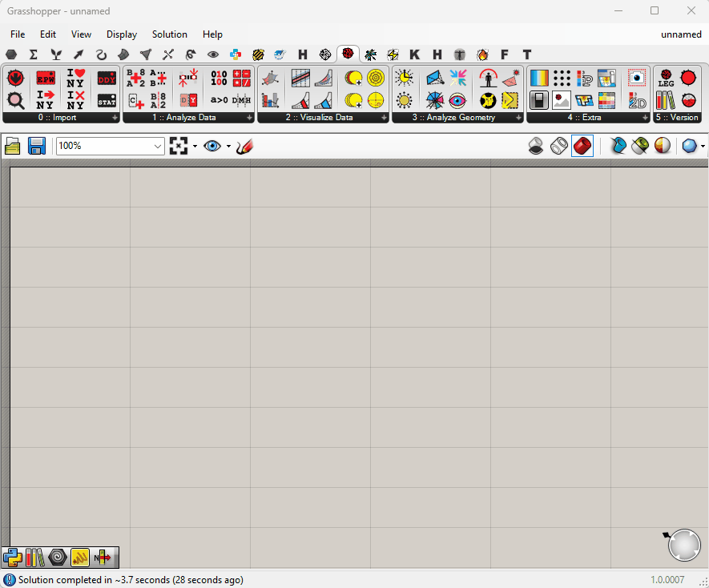Image resolution: width=709 pixels, height=588 pixels.
Task: Click the STAT file import icon
Action: point(107,100)
